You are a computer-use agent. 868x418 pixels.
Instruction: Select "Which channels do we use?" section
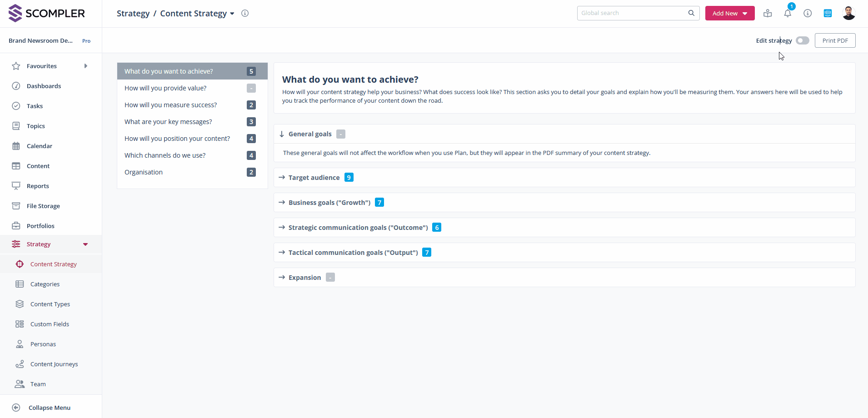tap(165, 155)
